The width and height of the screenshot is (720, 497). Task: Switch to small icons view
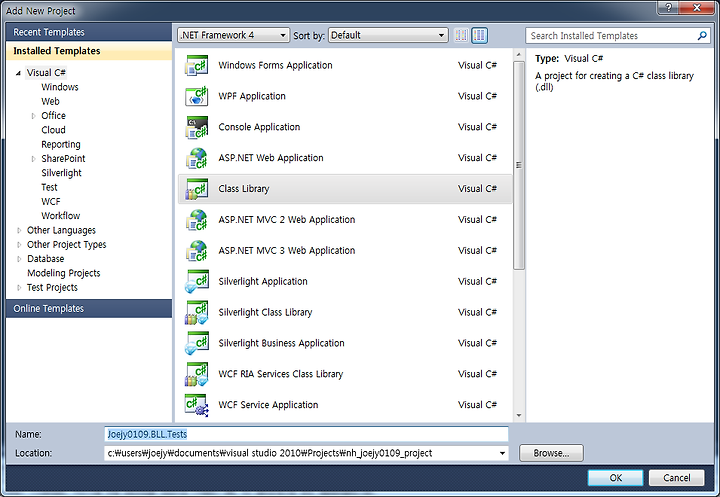click(461, 35)
